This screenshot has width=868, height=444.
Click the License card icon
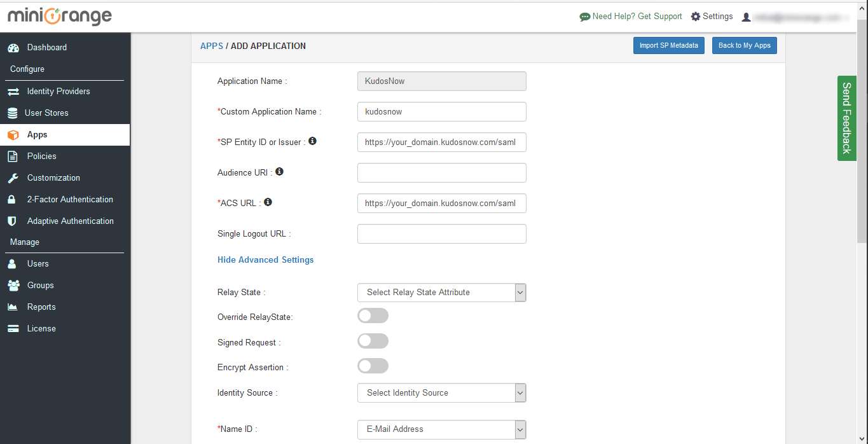pos(13,329)
